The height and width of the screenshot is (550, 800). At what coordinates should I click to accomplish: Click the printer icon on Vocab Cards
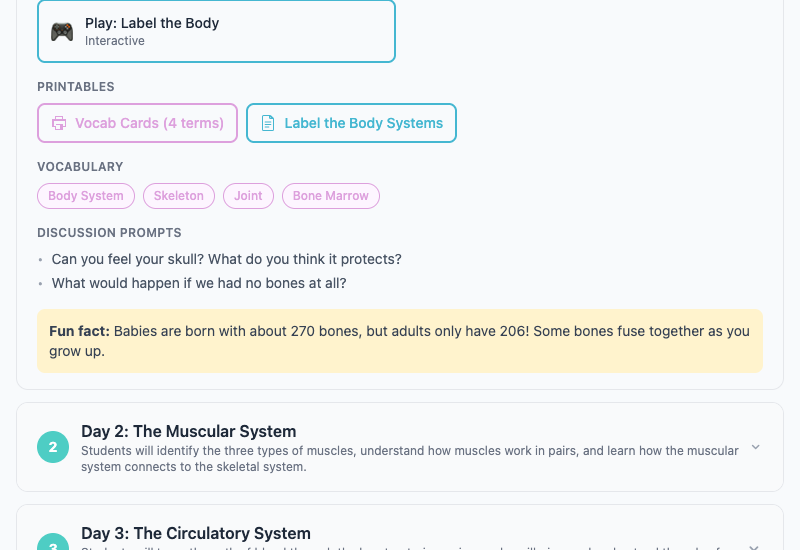(x=58, y=123)
